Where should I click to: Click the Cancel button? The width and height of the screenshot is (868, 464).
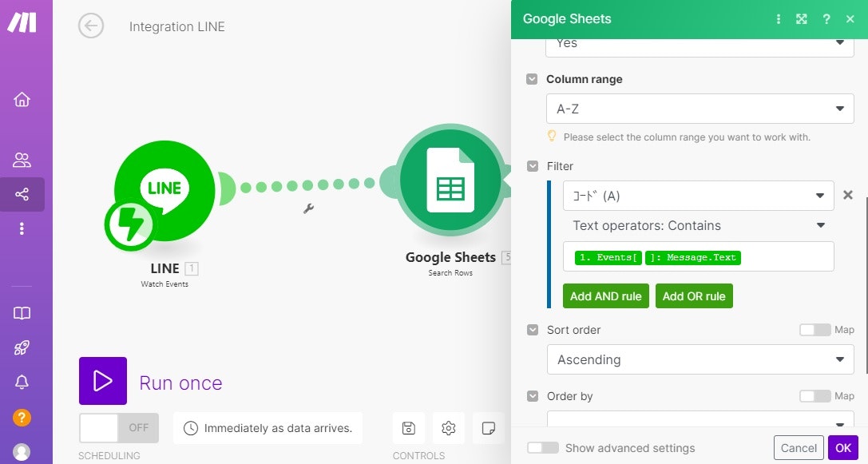[799, 448]
